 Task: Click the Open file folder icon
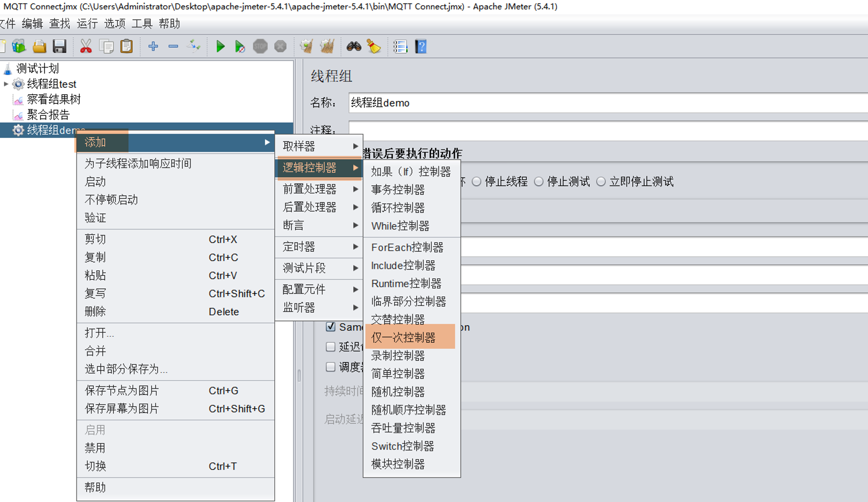[x=39, y=46]
